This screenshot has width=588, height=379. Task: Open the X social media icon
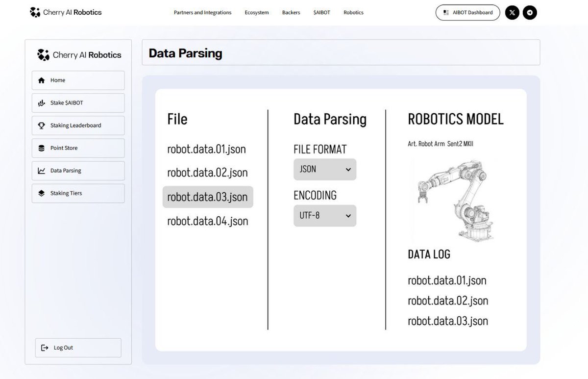point(512,12)
